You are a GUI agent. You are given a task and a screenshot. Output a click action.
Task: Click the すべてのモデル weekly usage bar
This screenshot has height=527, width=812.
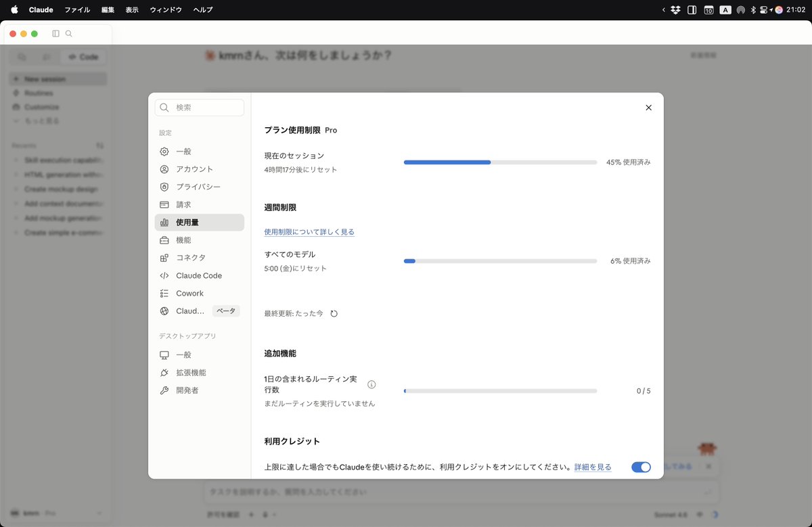coord(500,261)
